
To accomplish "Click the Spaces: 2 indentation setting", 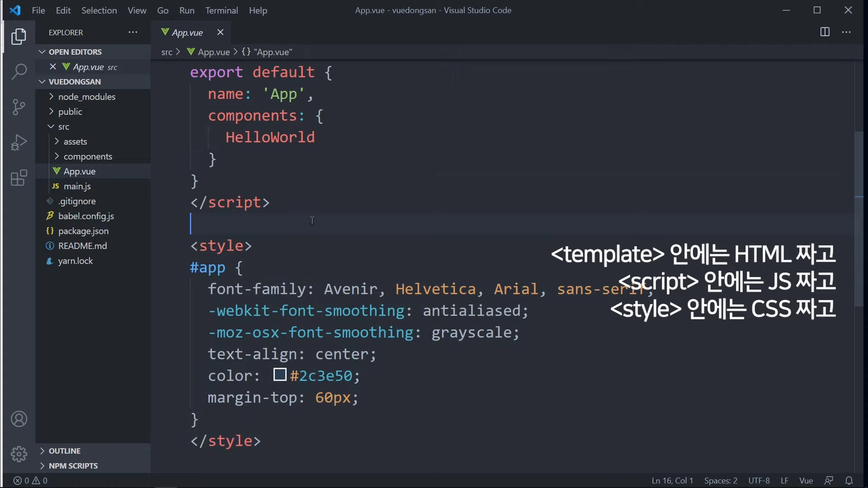I will (721, 481).
